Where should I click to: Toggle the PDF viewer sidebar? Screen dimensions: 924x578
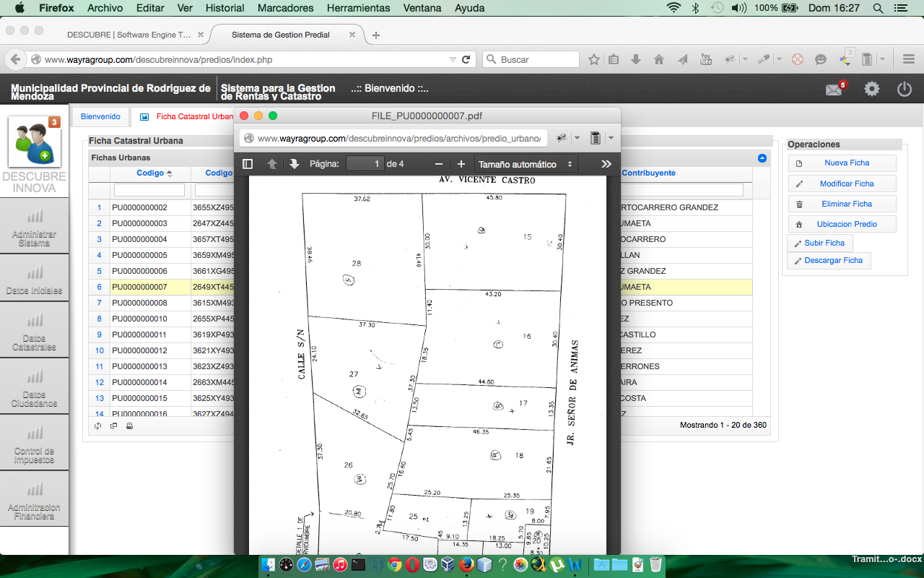tap(248, 164)
